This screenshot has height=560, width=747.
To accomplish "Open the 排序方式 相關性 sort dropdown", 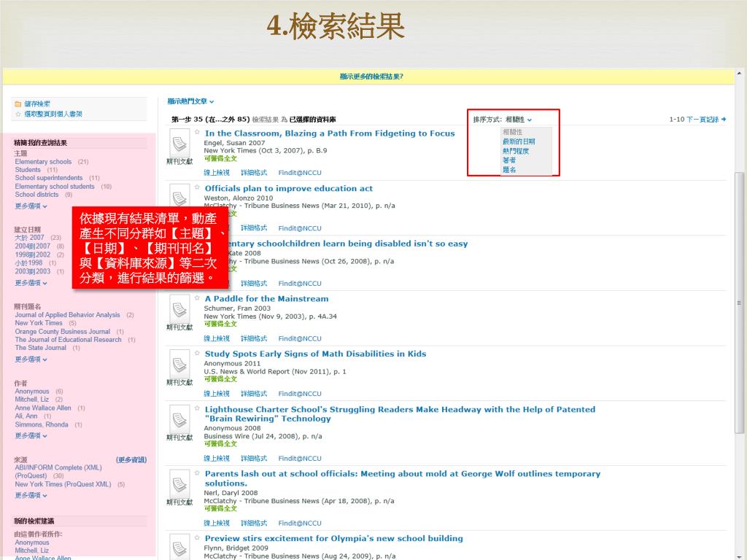I will click(518, 120).
